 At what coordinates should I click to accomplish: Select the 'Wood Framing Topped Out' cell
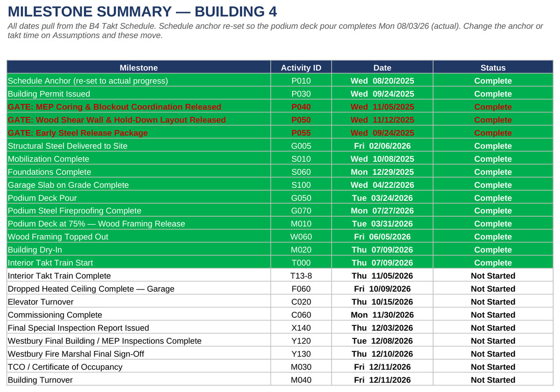pos(139,237)
